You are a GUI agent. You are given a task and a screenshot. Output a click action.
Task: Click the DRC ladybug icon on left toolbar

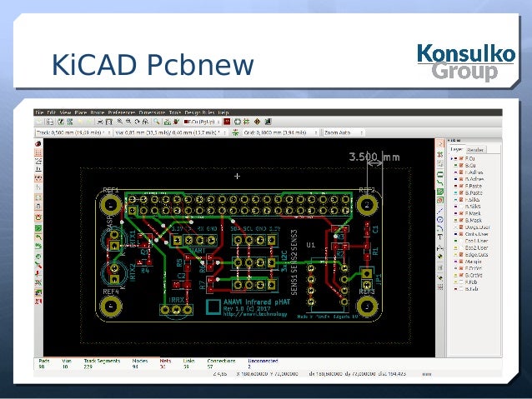pyautogui.click(x=38, y=143)
